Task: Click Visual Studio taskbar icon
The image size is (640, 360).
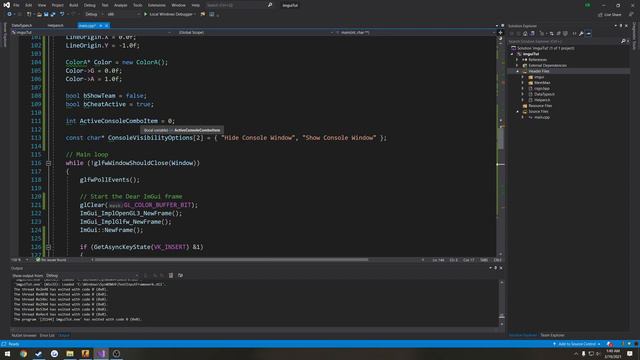Action: [101, 353]
